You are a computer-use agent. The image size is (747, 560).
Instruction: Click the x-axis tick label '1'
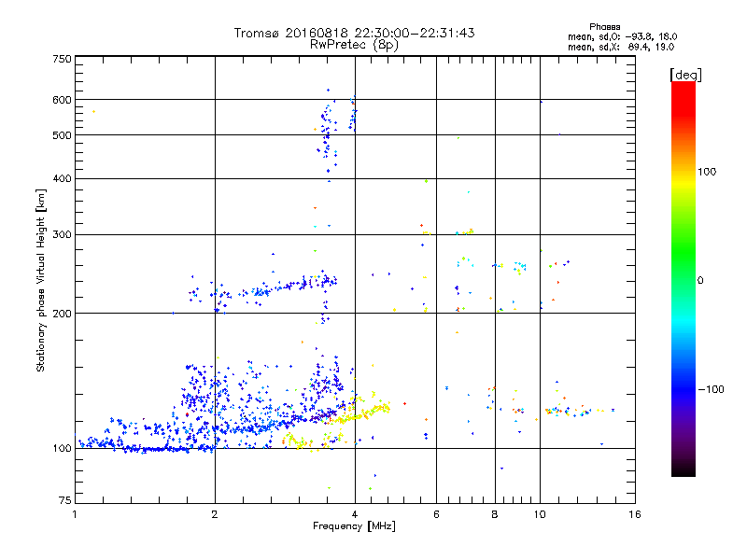tap(76, 514)
